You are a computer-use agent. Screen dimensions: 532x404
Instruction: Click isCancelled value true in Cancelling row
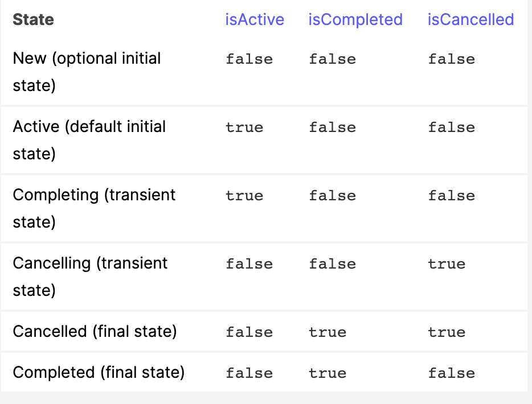pyautogui.click(x=447, y=264)
